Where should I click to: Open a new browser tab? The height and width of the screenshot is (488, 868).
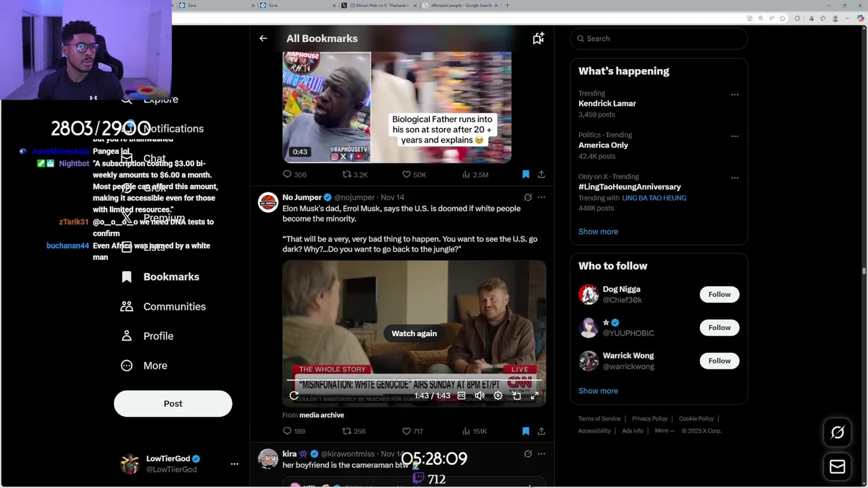[507, 5]
